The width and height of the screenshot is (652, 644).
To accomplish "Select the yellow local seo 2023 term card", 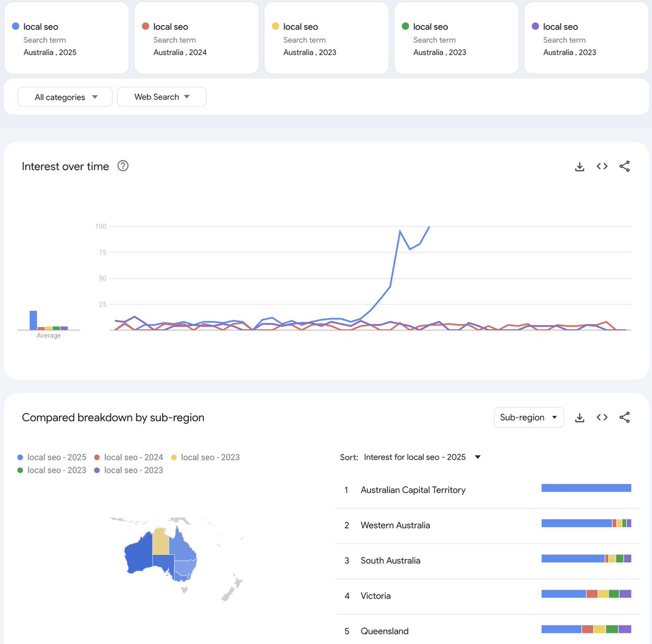I will [326, 38].
